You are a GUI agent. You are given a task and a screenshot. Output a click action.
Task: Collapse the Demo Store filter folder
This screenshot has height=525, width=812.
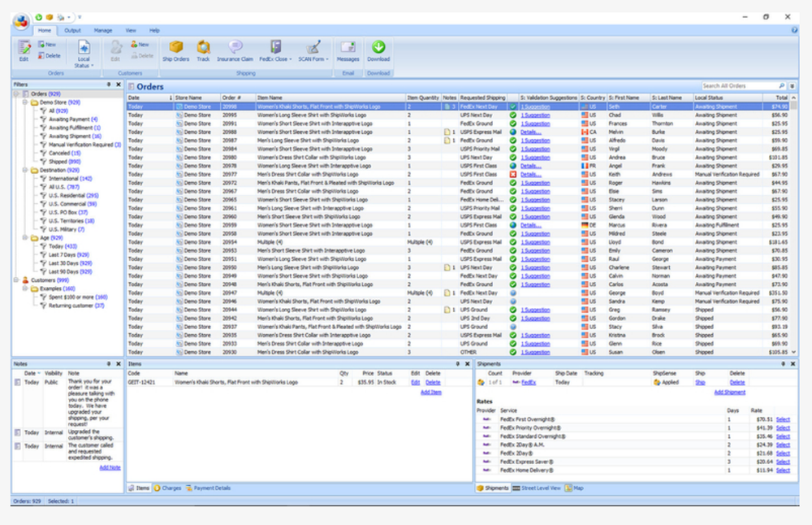tap(25, 102)
